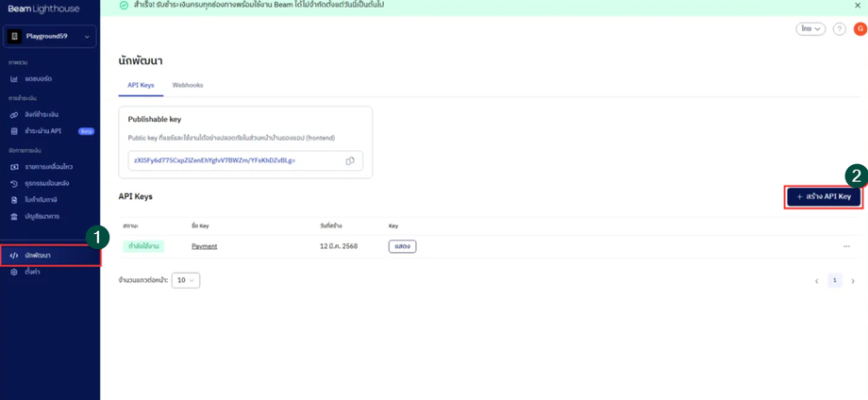
Task: Click the tax invoice document icon
Action: coord(14,199)
